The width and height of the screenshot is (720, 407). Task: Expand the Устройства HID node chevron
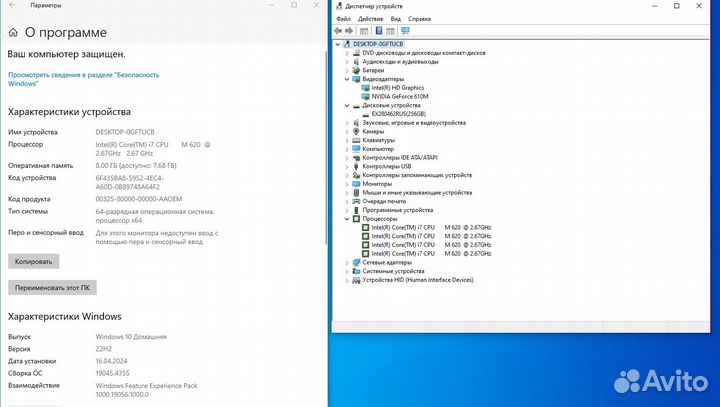point(347,280)
